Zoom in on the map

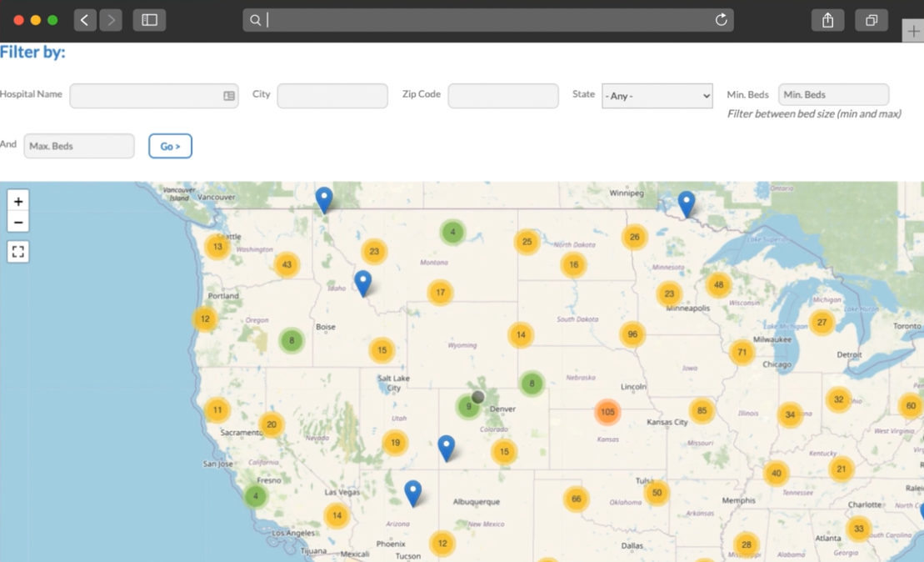click(17, 200)
